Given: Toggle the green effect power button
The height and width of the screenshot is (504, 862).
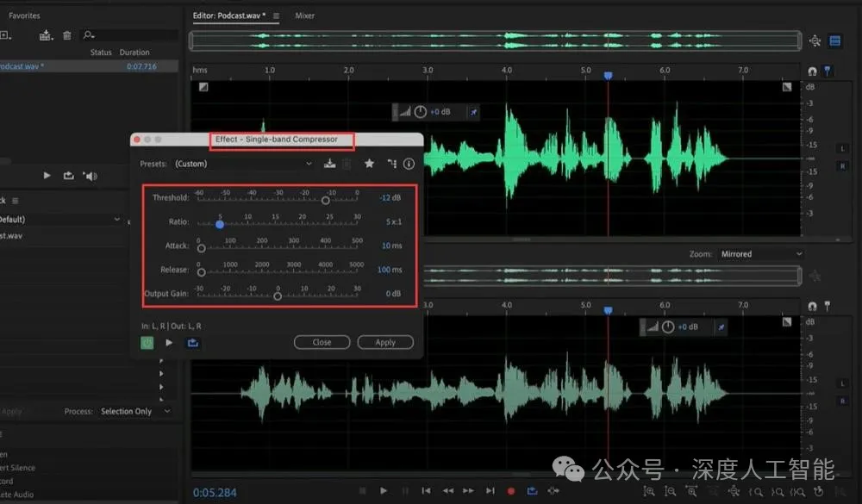Looking at the screenshot, I should point(147,342).
